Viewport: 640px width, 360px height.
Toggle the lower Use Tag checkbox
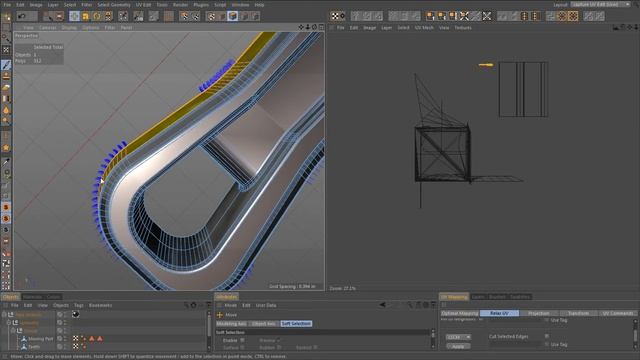tap(547, 344)
